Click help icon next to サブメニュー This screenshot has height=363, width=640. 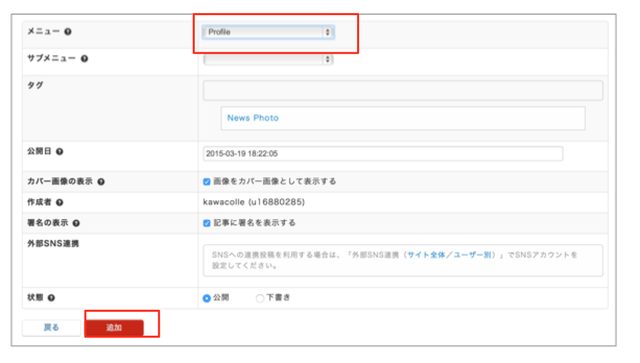(x=84, y=59)
